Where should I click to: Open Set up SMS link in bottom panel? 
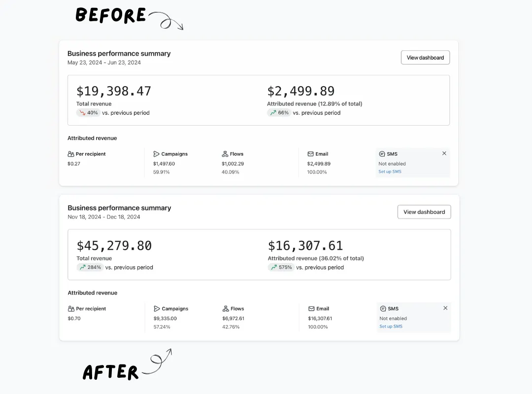pos(391,326)
